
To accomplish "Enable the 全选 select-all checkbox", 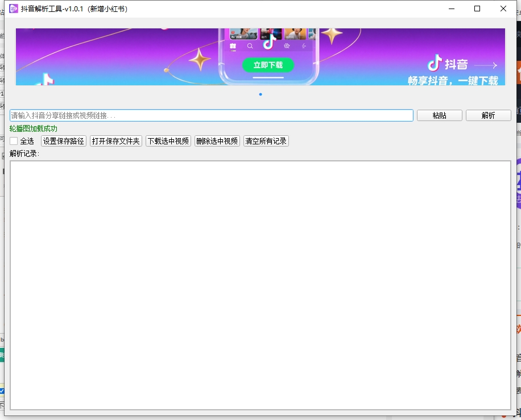I will [x=13, y=140].
